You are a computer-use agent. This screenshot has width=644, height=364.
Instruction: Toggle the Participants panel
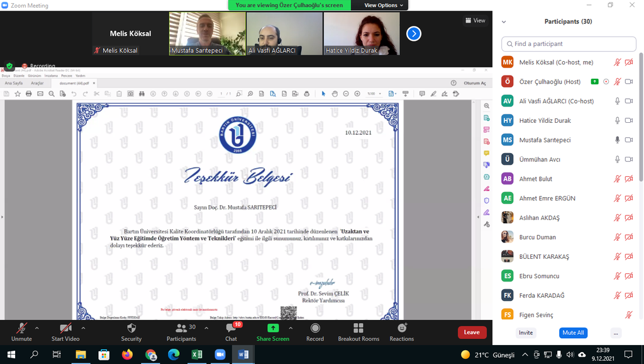click(x=181, y=331)
